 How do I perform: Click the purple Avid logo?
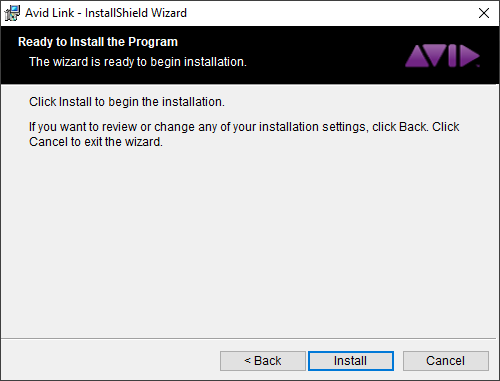442,56
